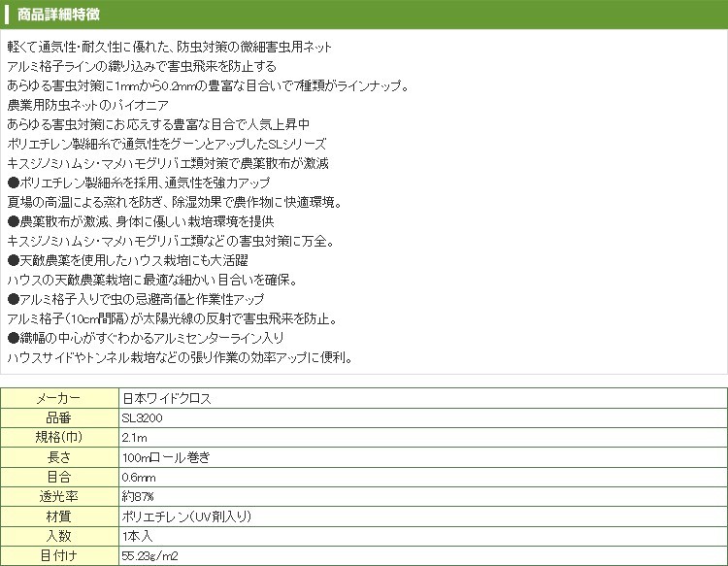Click the line ハウスサイドやトンネル栽培などの張り作業
The image size is (728, 566).
(x=181, y=357)
